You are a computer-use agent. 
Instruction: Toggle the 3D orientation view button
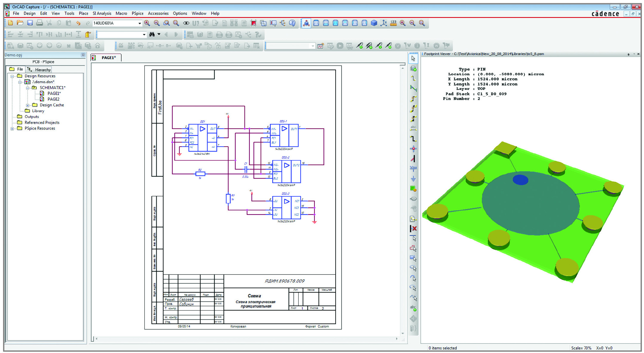(x=306, y=23)
